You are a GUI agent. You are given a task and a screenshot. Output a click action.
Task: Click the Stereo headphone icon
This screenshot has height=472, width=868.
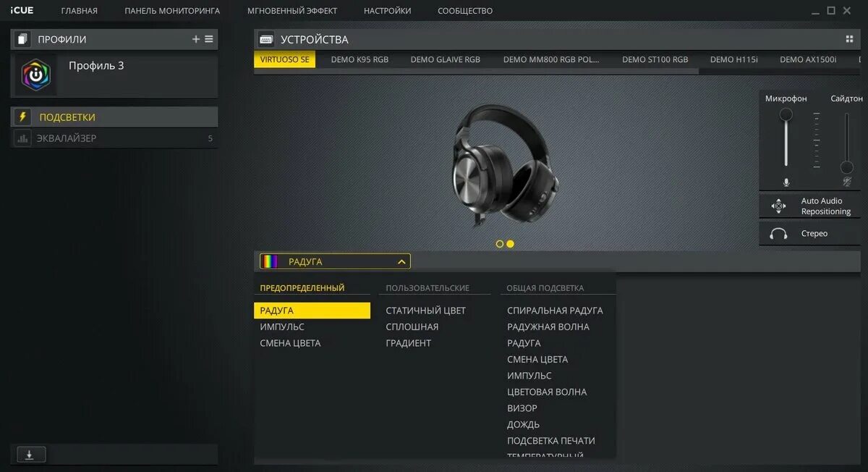[x=778, y=234]
